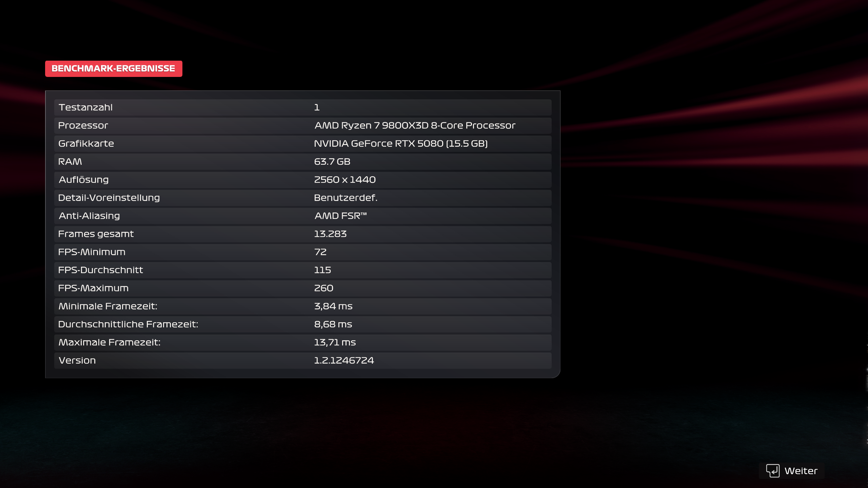
Task: Select the Maximale Framezeit 13,71 ms value
Action: click(335, 342)
